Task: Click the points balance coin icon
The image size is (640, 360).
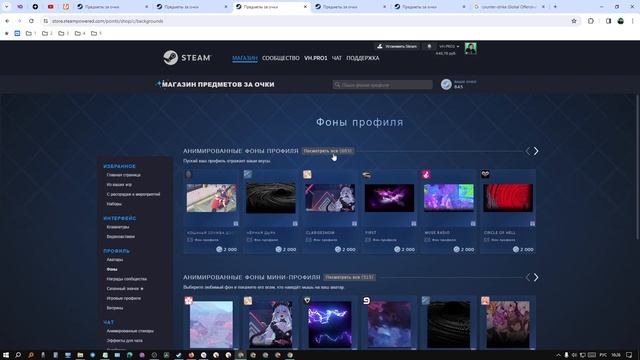Action: [446, 84]
